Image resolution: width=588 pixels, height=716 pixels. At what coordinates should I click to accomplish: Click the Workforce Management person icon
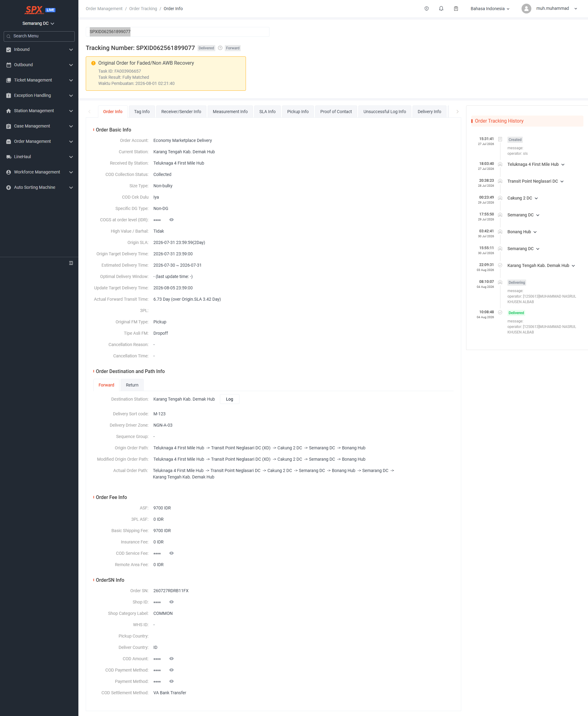tap(9, 172)
